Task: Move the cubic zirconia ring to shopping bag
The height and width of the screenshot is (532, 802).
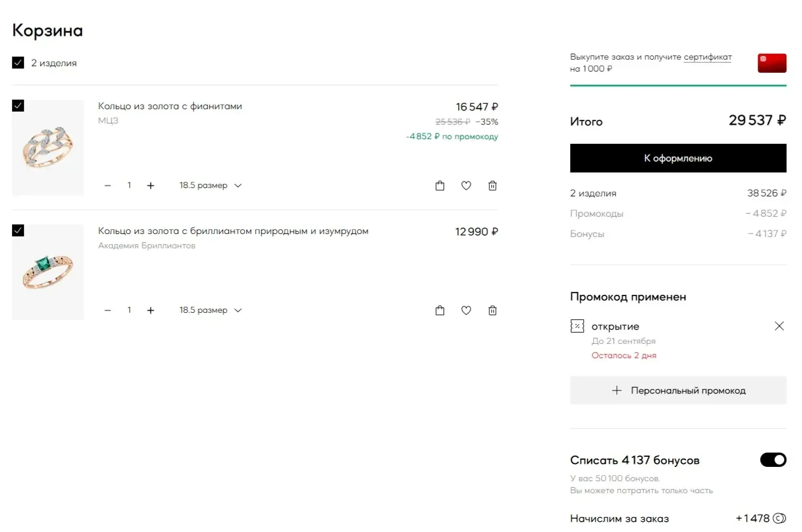Action: pos(440,186)
